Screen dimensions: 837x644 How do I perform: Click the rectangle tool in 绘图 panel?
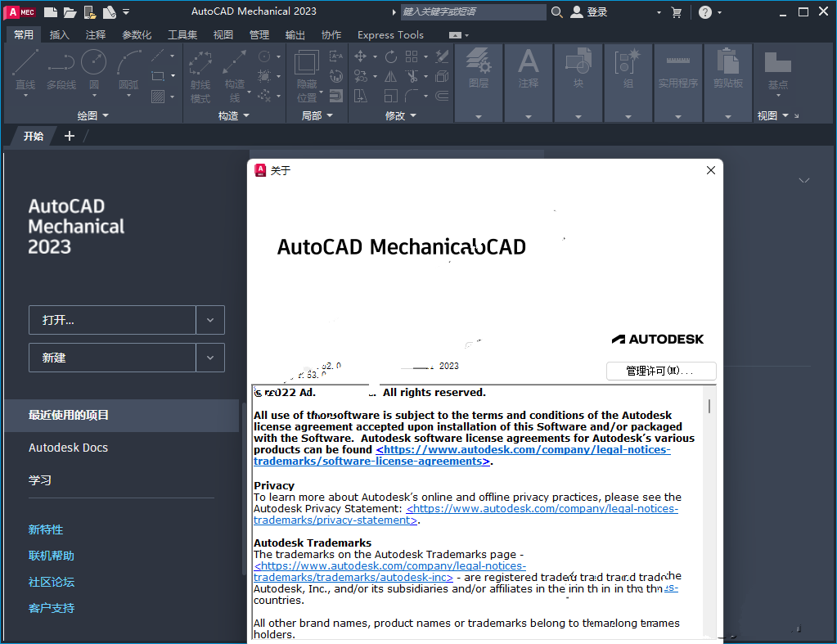point(157,76)
